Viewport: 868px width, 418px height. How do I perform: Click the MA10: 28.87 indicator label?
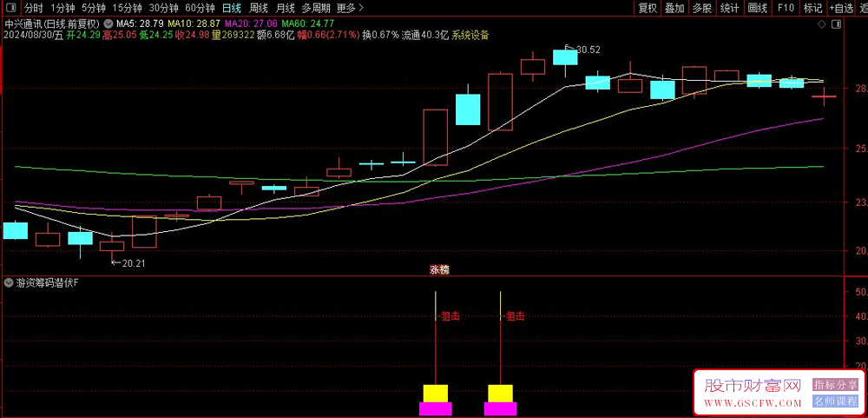point(194,23)
